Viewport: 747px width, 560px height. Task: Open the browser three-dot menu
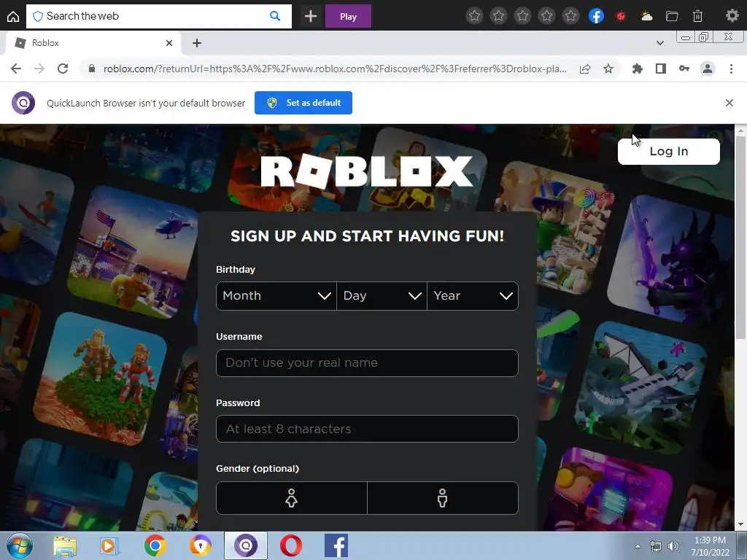pos(731,69)
